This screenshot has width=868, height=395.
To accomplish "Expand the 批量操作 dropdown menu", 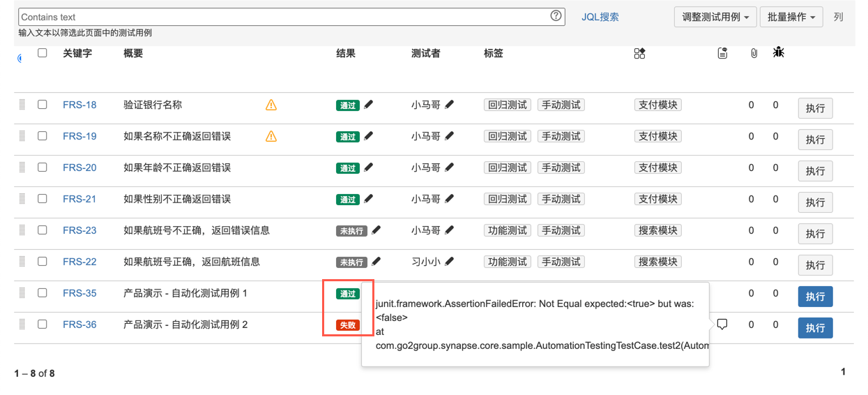I will pos(791,17).
